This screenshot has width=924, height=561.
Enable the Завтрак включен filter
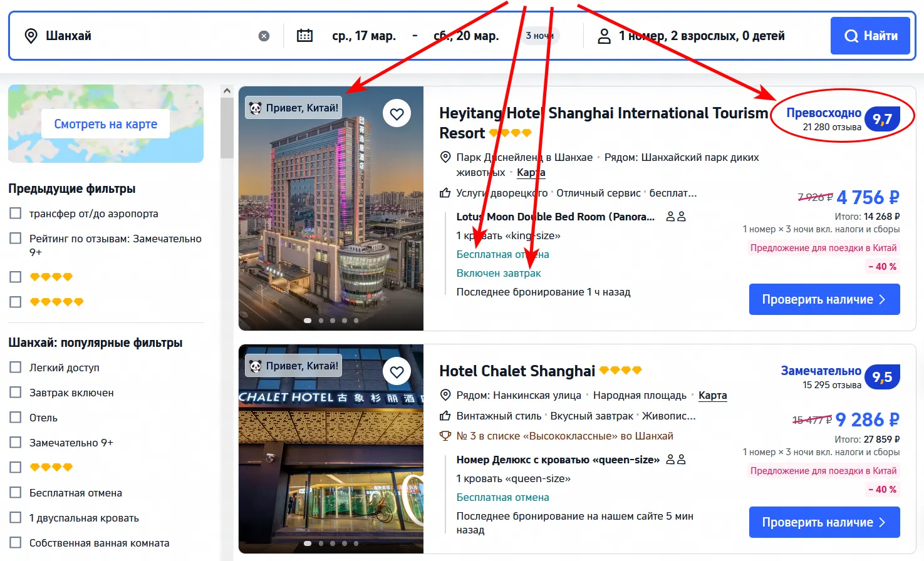click(x=16, y=393)
